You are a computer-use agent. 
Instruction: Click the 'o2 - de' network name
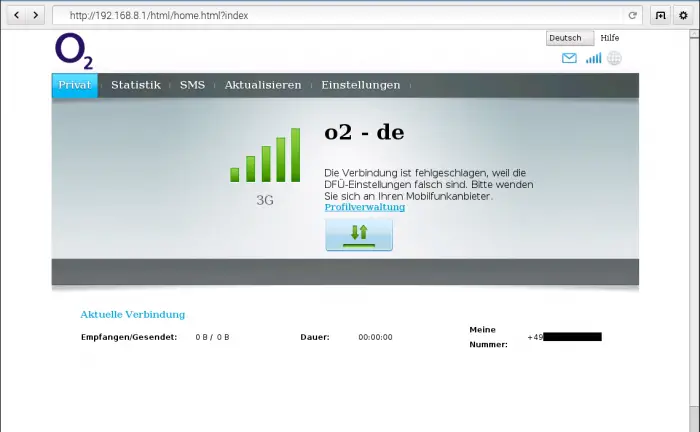(x=364, y=132)
